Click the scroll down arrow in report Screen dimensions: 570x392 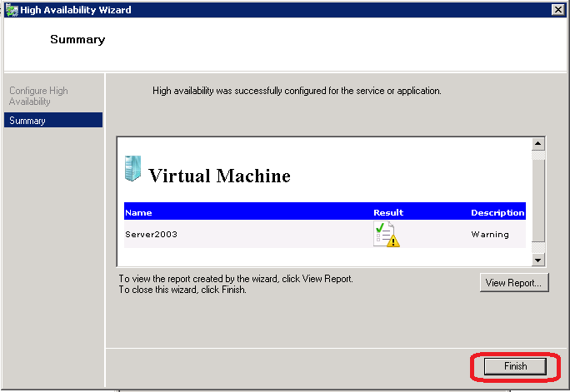tap(537, 260)
